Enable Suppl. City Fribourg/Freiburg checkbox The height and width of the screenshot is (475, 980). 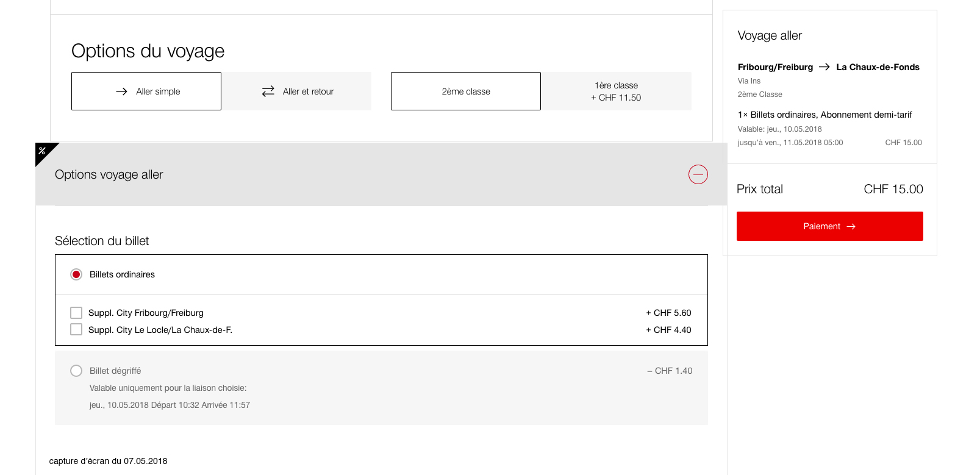76,313
